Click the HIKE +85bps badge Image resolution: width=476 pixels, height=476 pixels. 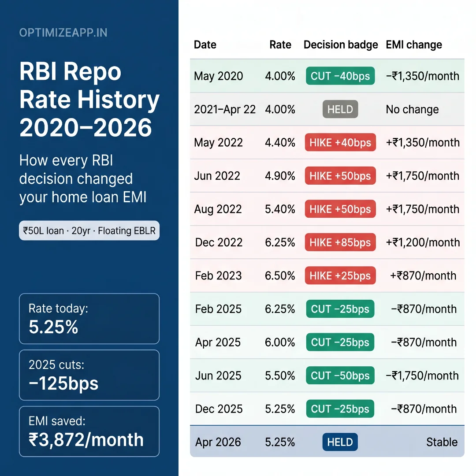pos(340,242)
